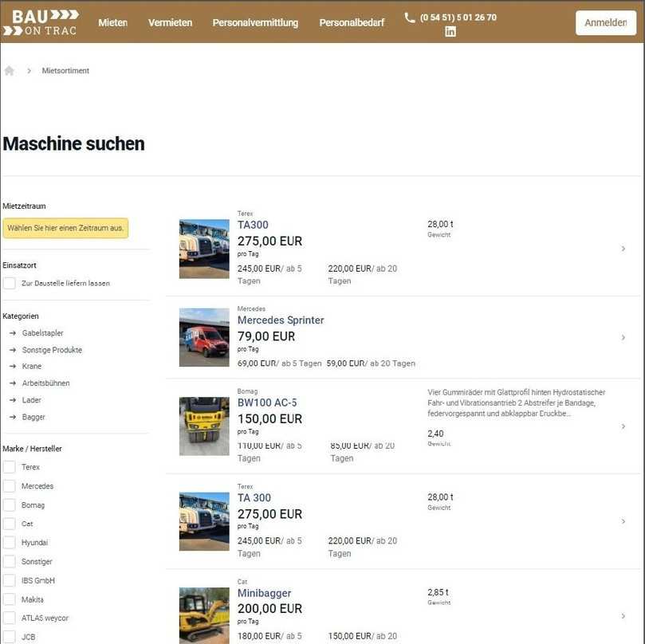Open the Minibagger product link
This screenshot has width=645, height=644.
263,592
